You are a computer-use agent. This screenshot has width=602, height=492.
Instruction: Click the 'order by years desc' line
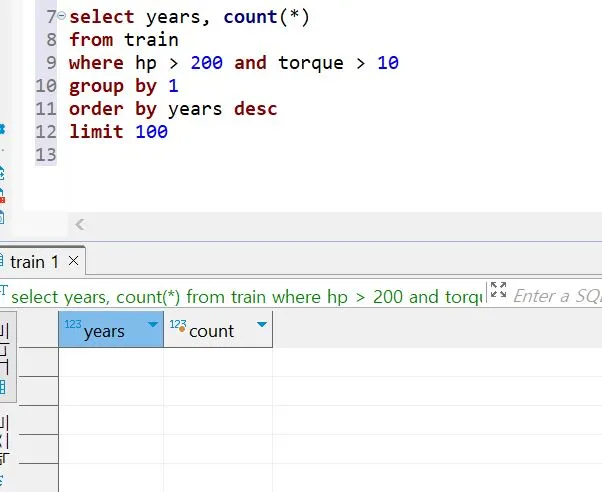coord(173,109)
